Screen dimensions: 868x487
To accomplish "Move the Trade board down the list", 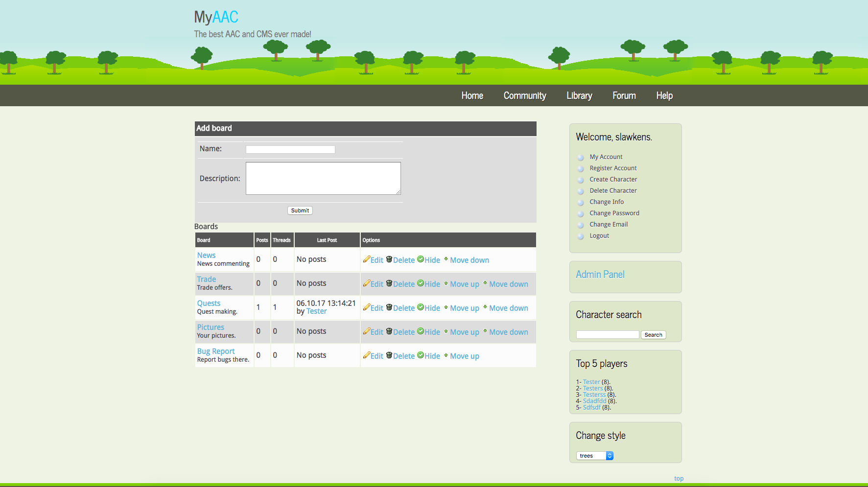I will [x=509, y=284].
